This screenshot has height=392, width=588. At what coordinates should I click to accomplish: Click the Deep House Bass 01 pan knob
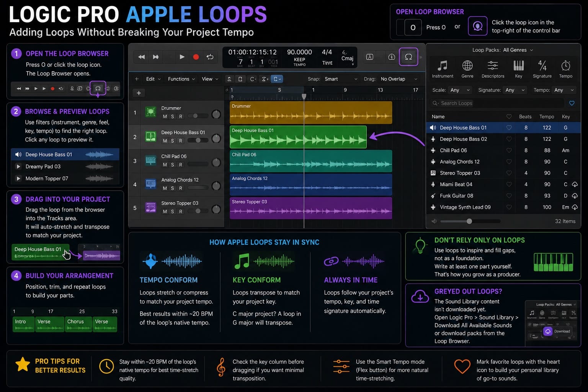(216, 138)
